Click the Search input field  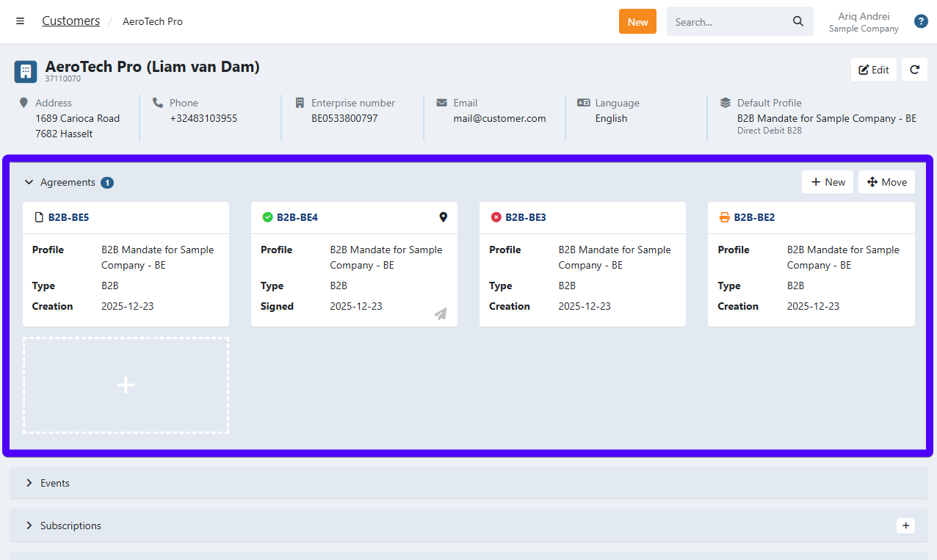(727, 21)
